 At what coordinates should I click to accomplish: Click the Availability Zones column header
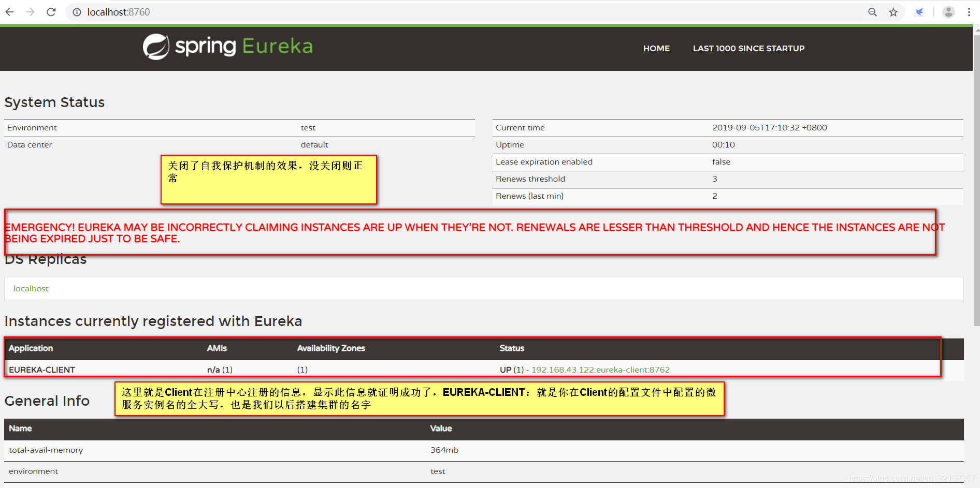tap(331, 348)
